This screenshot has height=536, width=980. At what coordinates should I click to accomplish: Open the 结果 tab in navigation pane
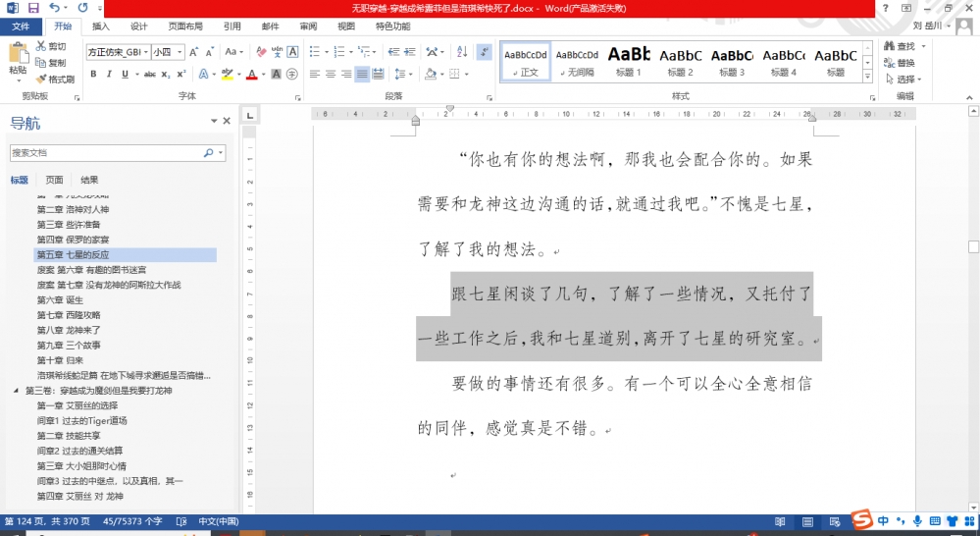89,180
